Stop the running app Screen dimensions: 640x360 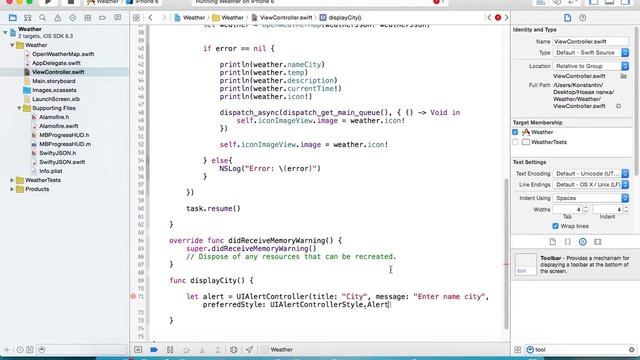[70, 2]
